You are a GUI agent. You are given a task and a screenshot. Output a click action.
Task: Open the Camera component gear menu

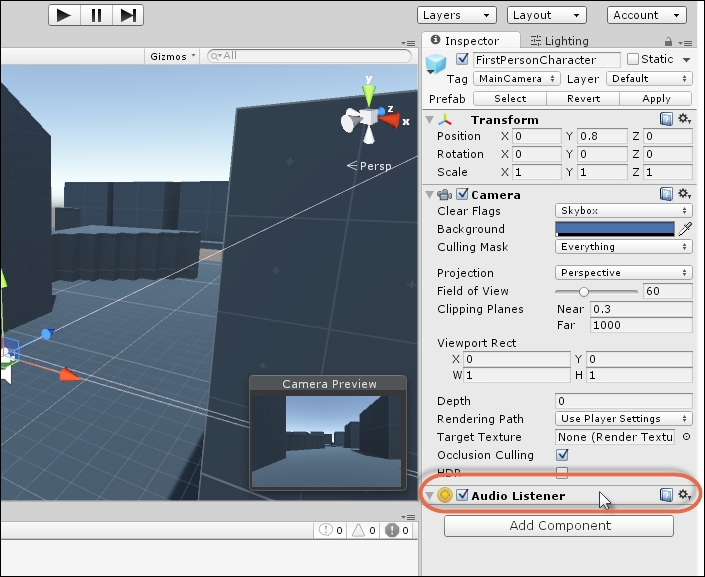[x=685, y=194]
